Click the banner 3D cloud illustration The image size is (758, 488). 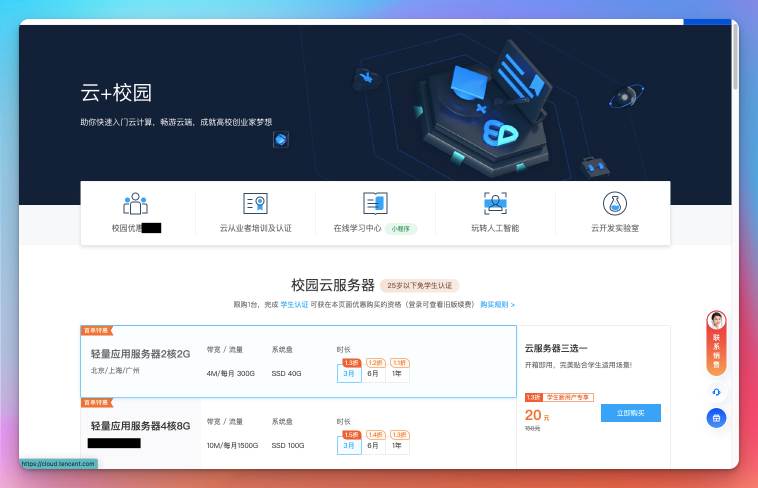coord(483,109)
